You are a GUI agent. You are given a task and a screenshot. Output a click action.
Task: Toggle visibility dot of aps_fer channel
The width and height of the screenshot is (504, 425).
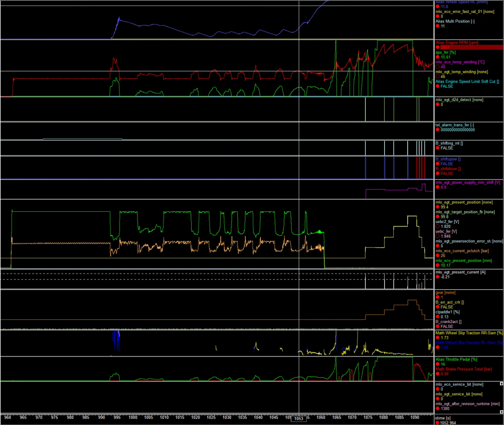coord(437,57)
